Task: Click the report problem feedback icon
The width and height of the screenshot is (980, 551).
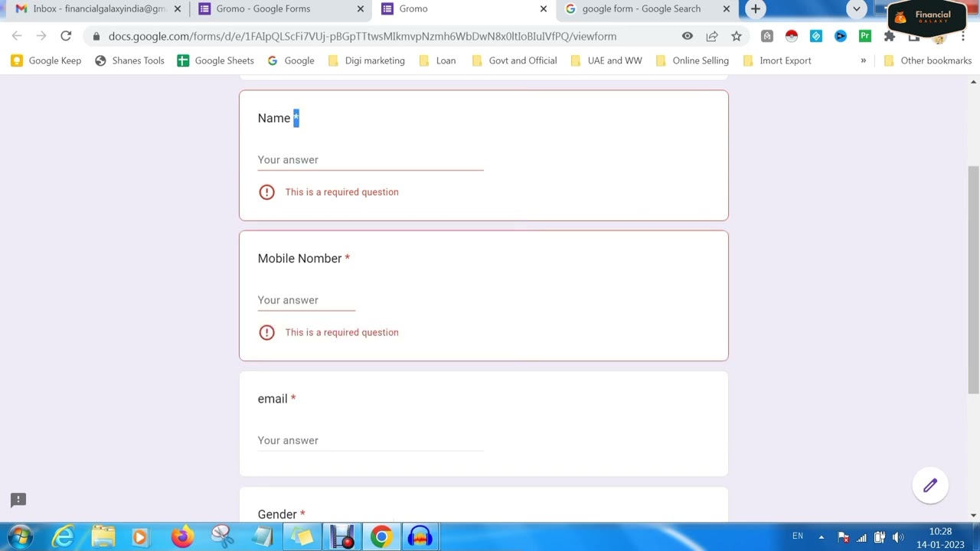Action: pyautogui.click(x=18, y=500)
